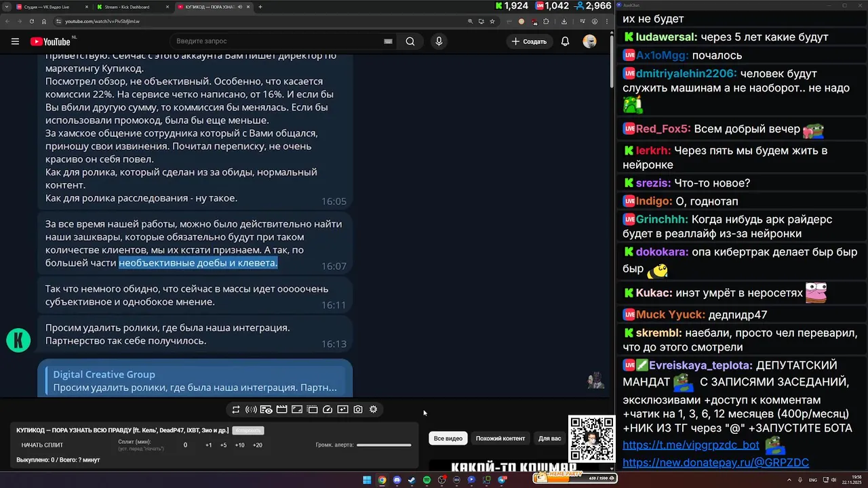Start voice search with the microphone icon
868x488 pixels.
tap(439, 41)
